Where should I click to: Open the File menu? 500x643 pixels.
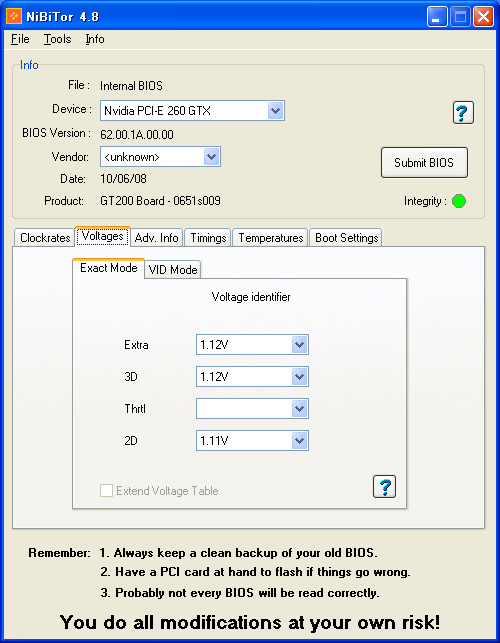tap(20, 39)
